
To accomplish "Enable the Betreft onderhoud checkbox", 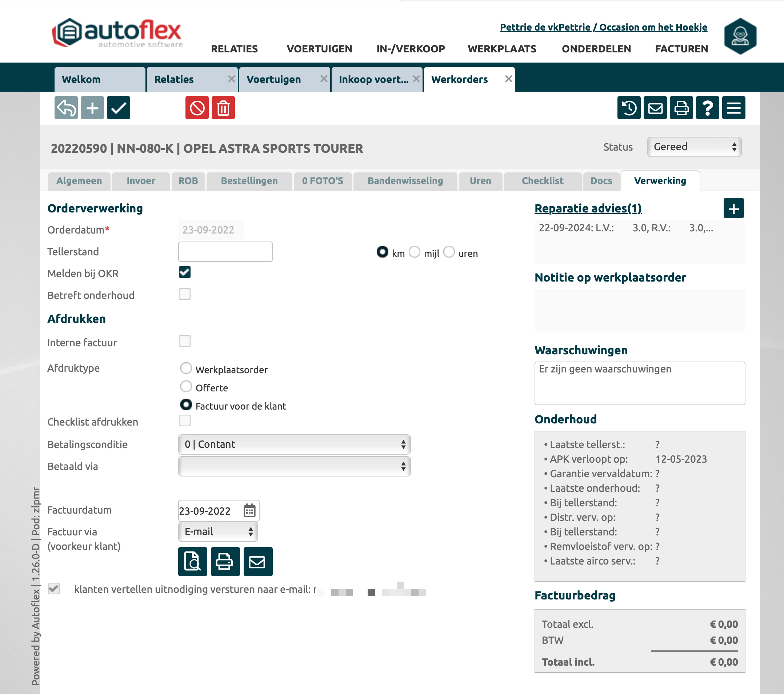I will (x=184, y=294).
